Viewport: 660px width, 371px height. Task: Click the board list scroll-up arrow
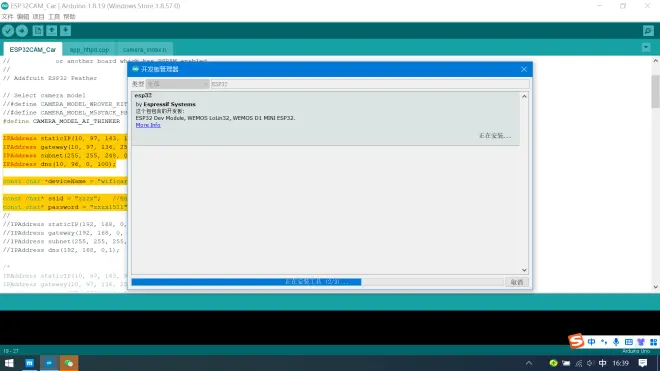coord(524,96)
